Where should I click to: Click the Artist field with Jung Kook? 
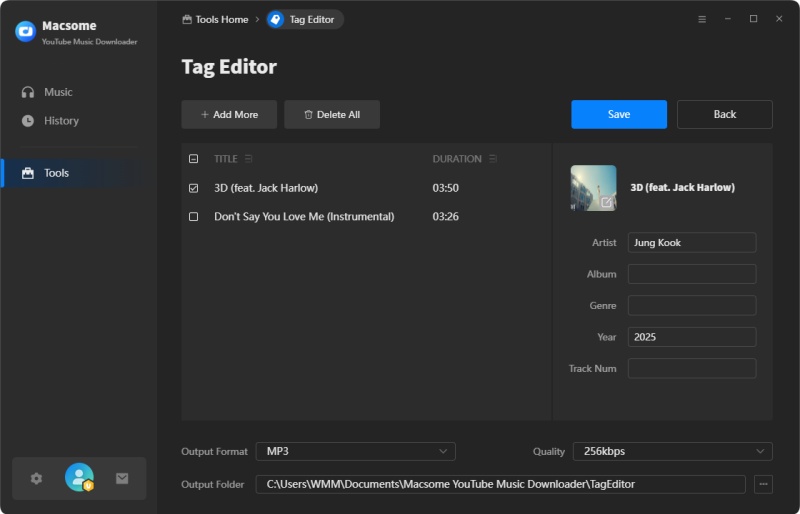pos(692,242)
